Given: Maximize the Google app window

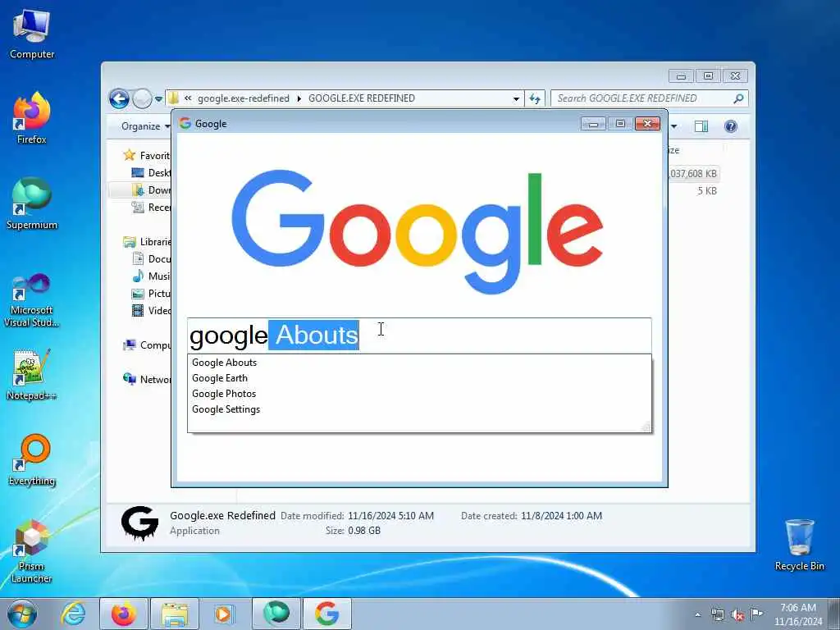Looking at the screenshot, I should tap(620, 124).
